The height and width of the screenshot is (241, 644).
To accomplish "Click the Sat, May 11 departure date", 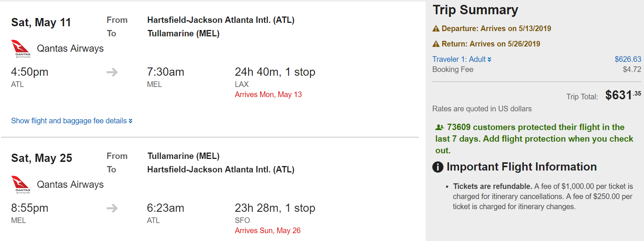I will [41, 22].
